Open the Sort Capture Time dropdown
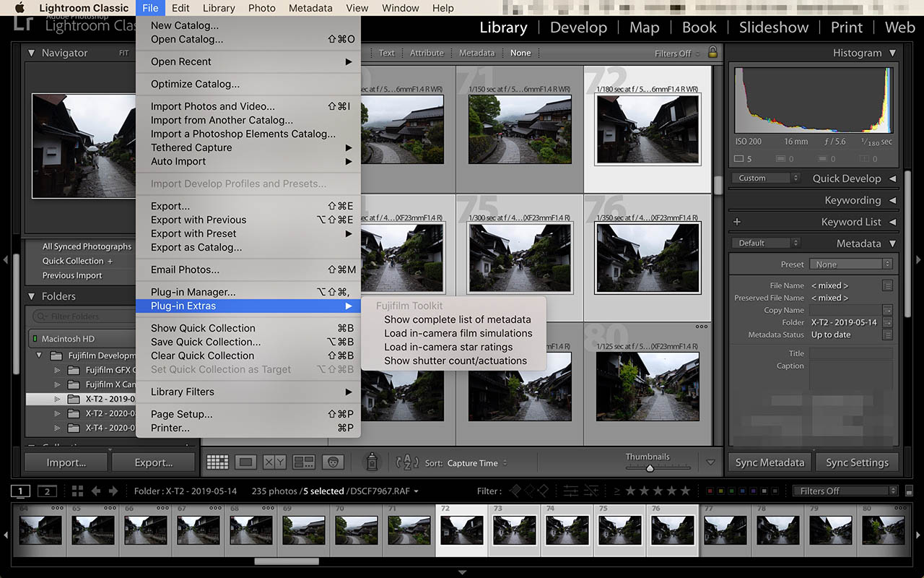Image resolution: width=924 pixels, height=578 pixels. click(x=477, y=463)
